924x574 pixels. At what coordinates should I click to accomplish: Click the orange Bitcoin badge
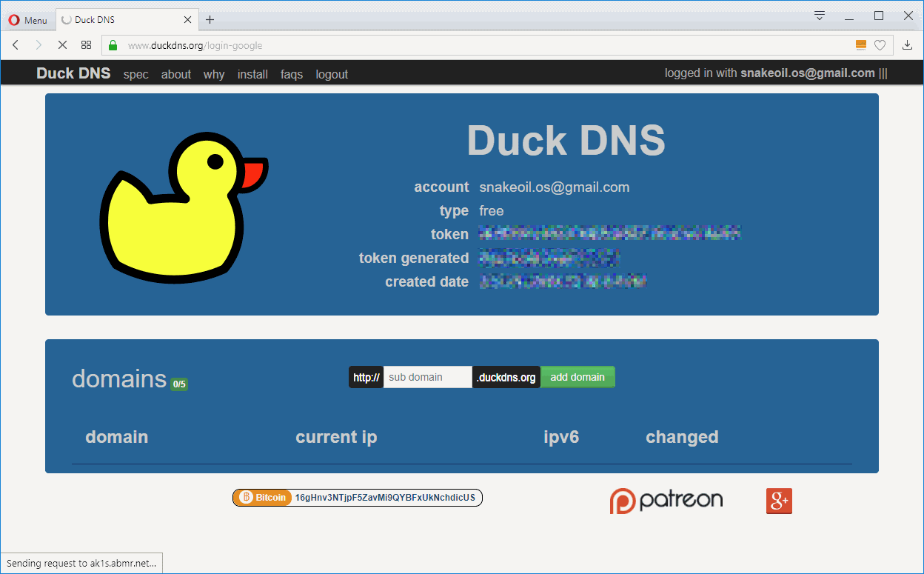(x=263, y=498)
